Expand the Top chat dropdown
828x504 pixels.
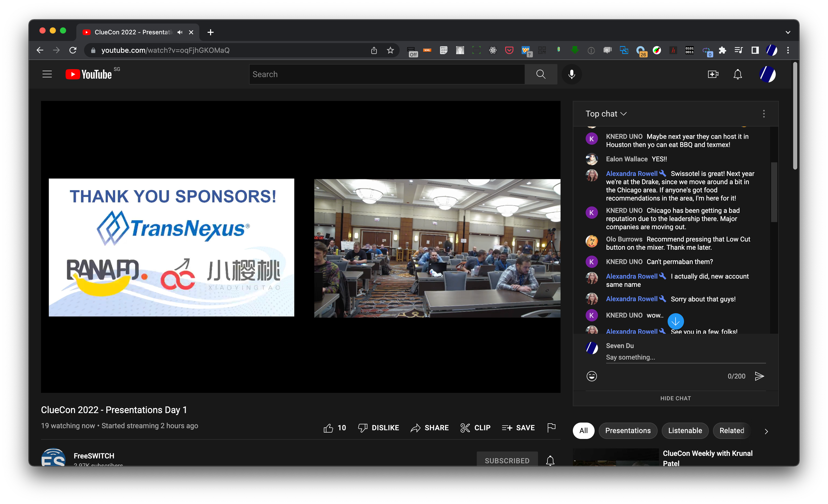(x=606, y=113)
